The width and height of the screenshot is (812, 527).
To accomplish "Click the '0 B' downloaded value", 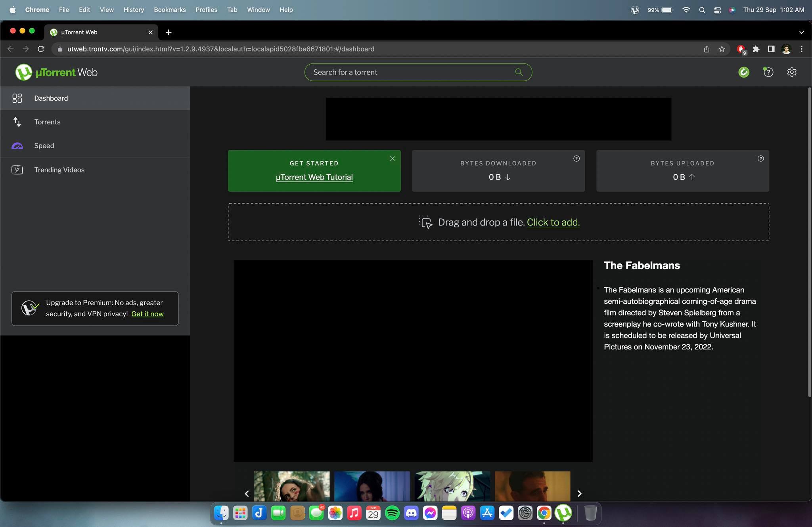I will point(495,177).
